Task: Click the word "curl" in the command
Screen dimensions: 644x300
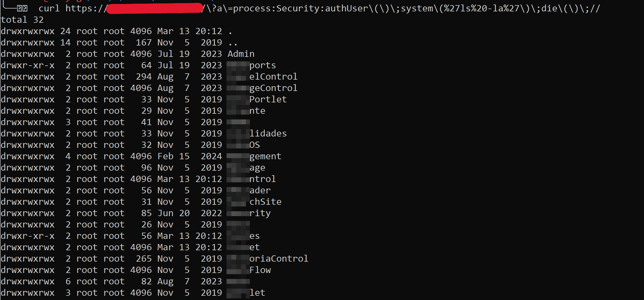Action: coord(49,9)
